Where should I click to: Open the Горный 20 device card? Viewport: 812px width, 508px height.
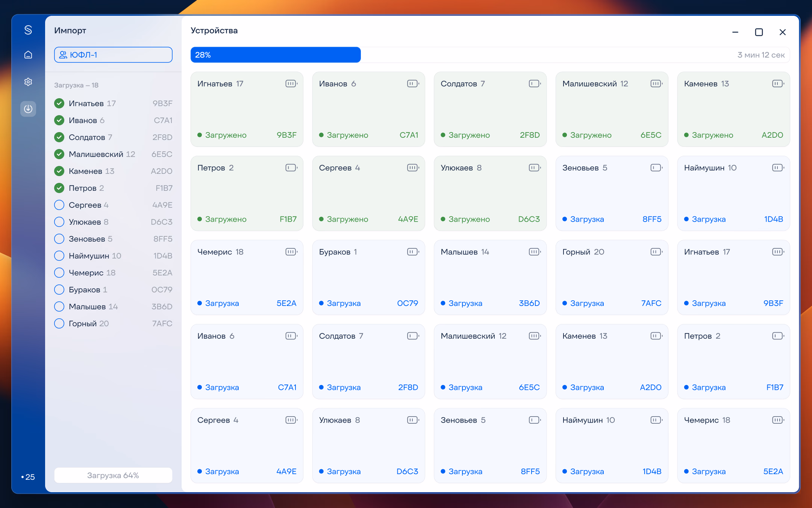click(612, 277)
